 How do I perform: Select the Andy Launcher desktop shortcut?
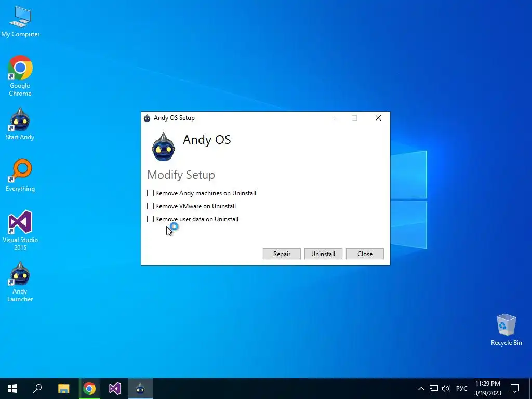(20, 282)
